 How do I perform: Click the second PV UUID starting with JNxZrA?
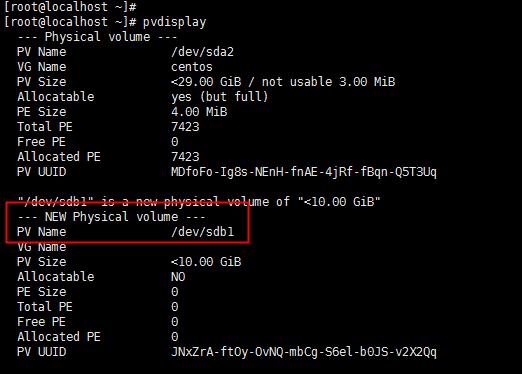(304, 352)
